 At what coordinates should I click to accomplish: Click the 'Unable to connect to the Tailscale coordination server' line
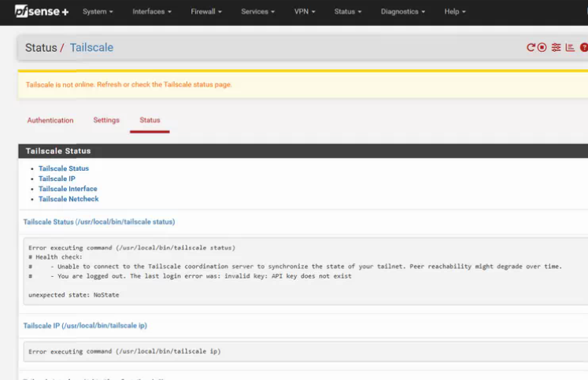(295, 267)
